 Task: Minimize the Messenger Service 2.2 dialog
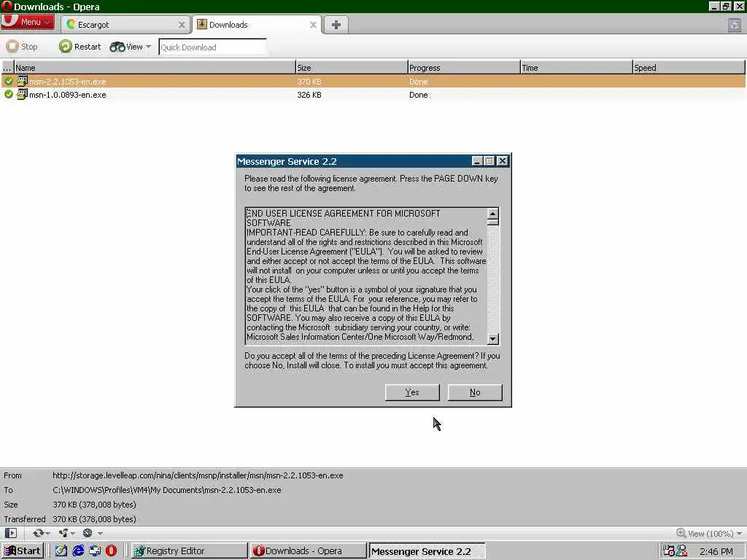[x=477, y=161]
